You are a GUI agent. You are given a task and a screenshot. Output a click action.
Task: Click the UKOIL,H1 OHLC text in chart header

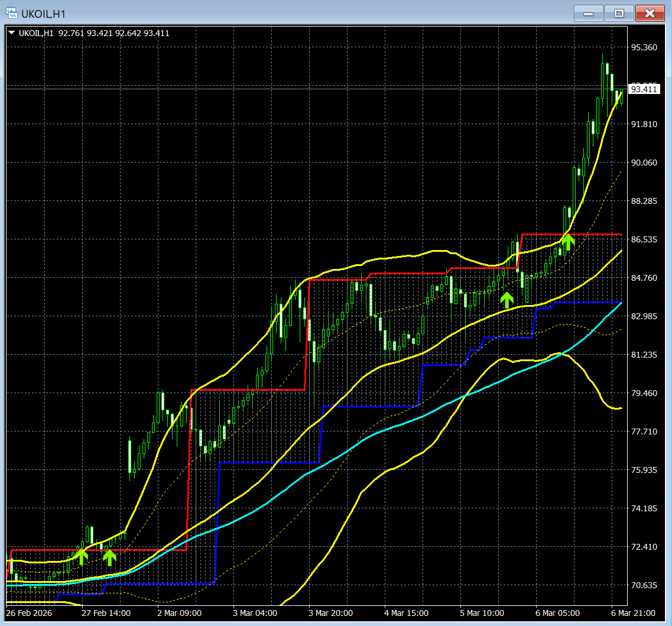(x=94, y=33)
